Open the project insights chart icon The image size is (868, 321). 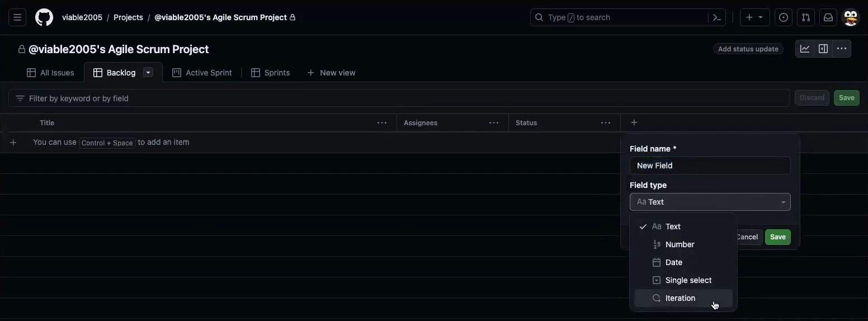[x=805, y=49]
